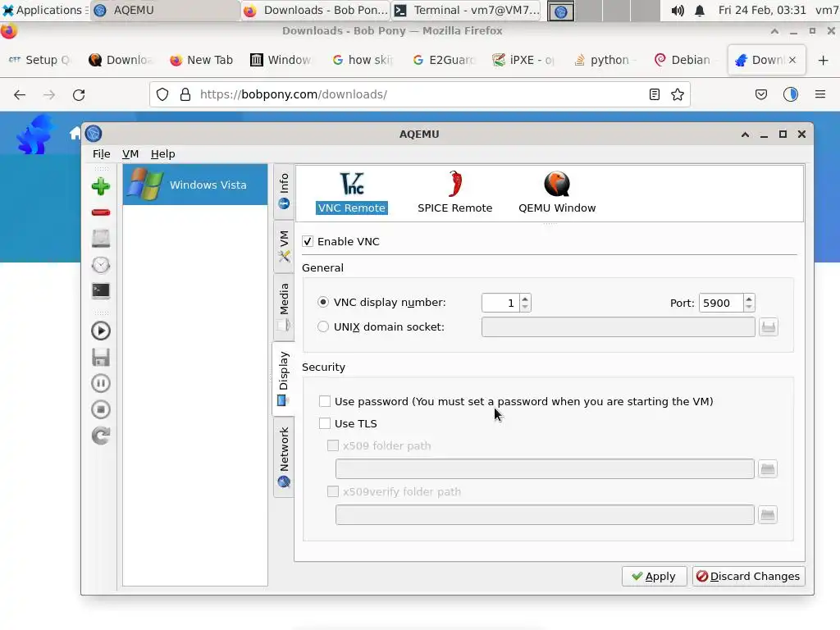
Task: Click the Apply button
Action: (654, 577)
